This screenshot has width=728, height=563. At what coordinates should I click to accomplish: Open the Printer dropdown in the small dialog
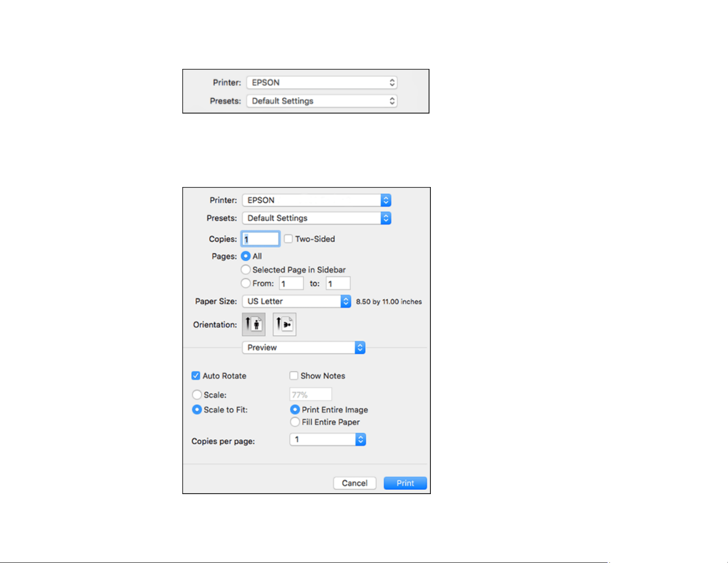(322, 83)
